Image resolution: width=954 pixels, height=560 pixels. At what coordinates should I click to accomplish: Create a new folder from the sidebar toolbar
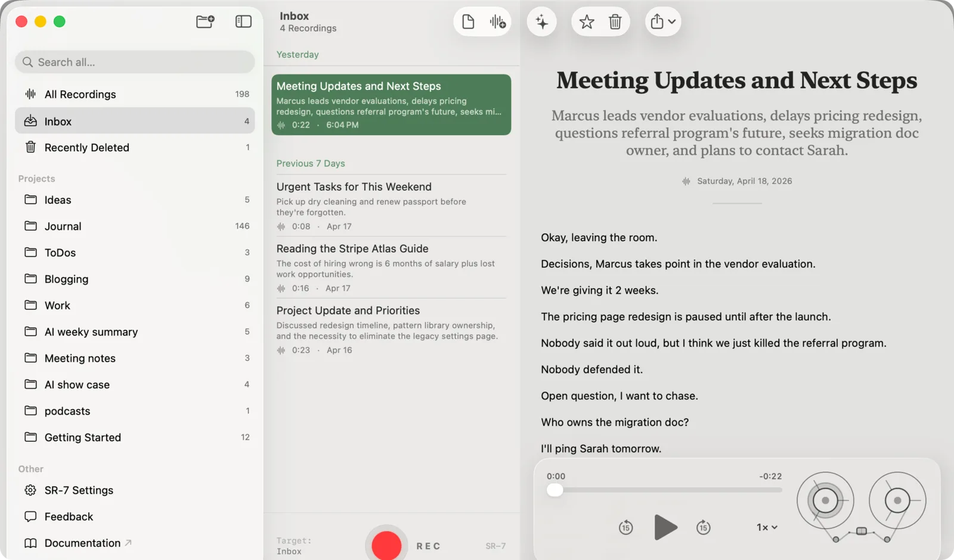coord(205,21)
